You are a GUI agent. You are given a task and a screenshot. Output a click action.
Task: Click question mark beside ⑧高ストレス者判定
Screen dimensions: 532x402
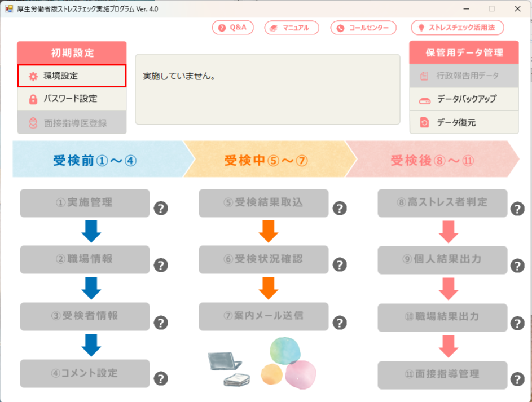[517, 209]
